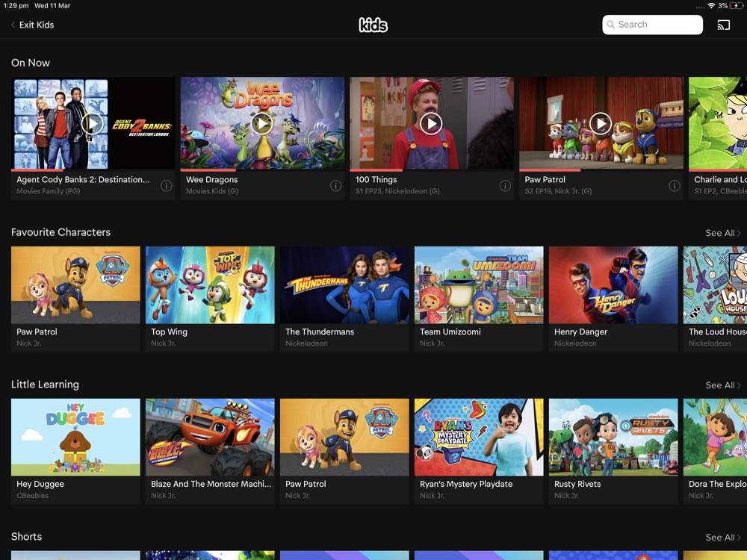Click the 'Shorts' heading
The height and width of the screenshot is (560, 747).
27,537
